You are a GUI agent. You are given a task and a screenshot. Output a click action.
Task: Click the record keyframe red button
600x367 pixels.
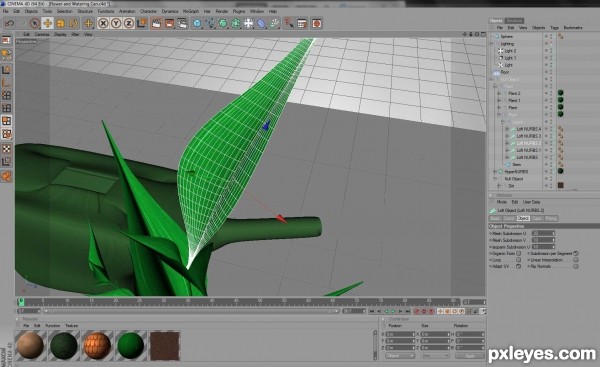(x=417, y=312)
